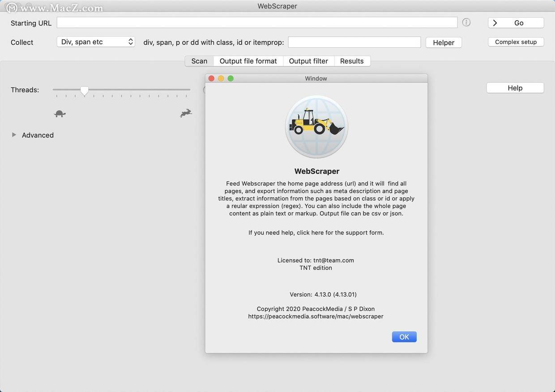Minimize the About window with yellow button
555x392 pixels.
coord(221,78)
